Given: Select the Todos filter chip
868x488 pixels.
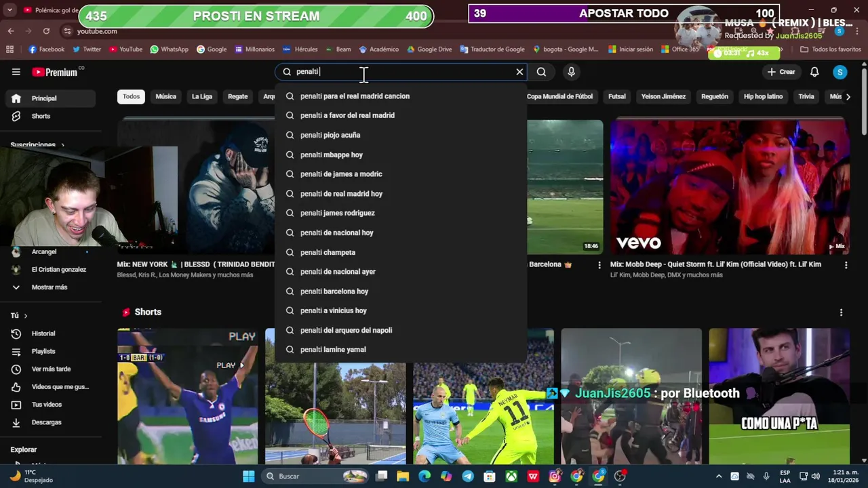Looking at the screenshot, I should coord(132,96).
